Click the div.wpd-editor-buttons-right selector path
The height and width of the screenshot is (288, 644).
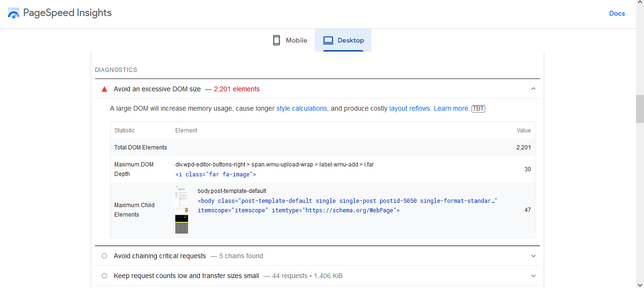tap(275, 165)
